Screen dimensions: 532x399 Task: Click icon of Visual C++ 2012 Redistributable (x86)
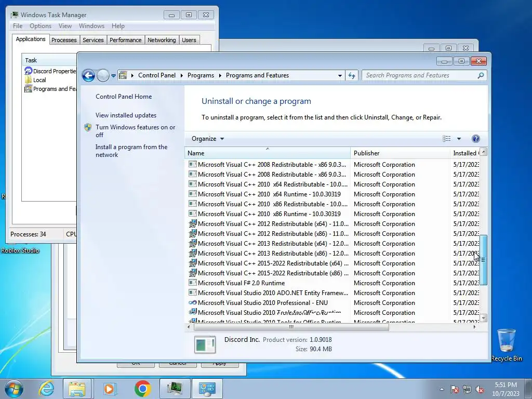click(x=192, y=233)
